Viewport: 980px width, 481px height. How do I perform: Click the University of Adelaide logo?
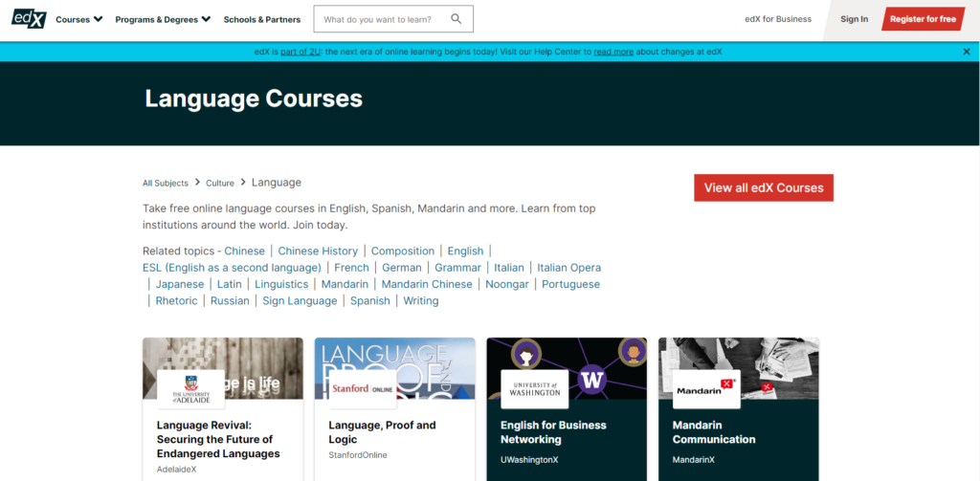click(x=191, y=389)
